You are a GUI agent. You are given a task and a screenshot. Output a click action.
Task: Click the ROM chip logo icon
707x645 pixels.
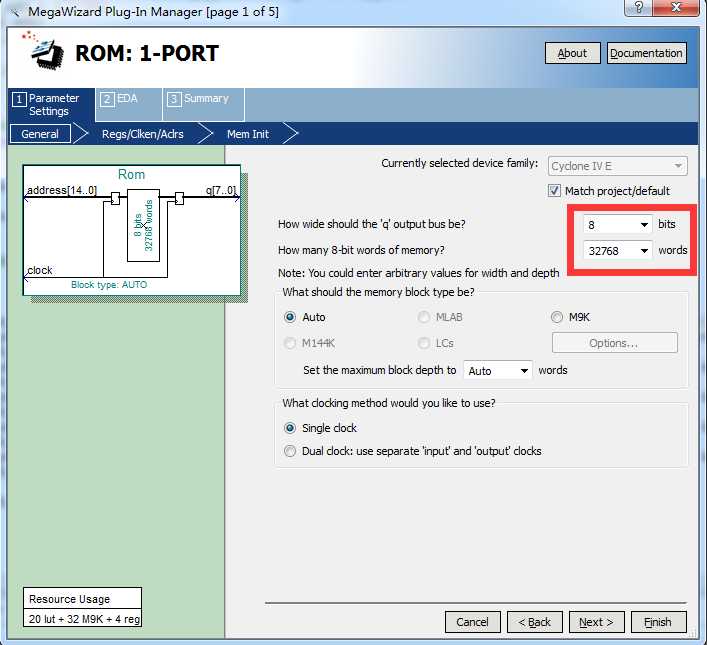(x=43, y=51)
